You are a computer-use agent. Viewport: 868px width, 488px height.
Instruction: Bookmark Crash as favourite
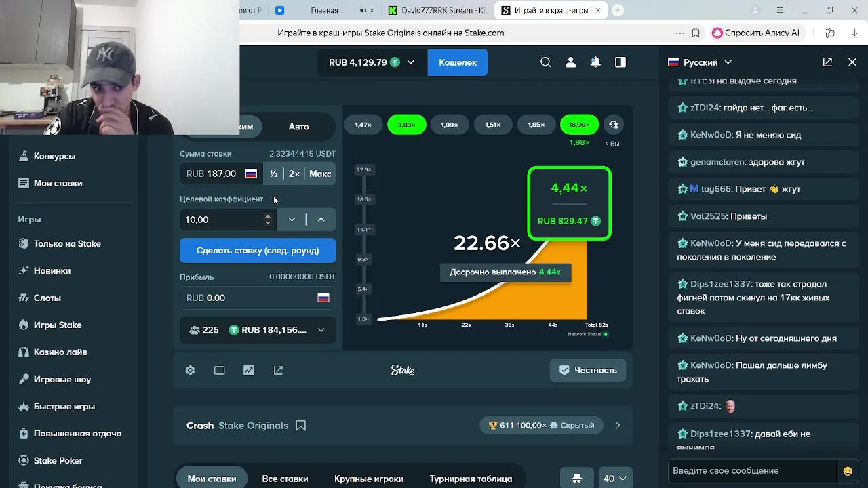point(301,426)
